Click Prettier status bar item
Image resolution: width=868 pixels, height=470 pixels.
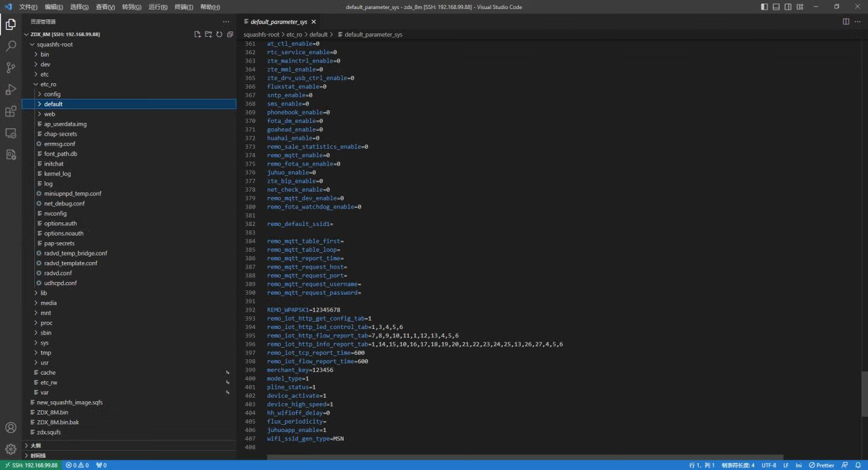coord(822,465)
